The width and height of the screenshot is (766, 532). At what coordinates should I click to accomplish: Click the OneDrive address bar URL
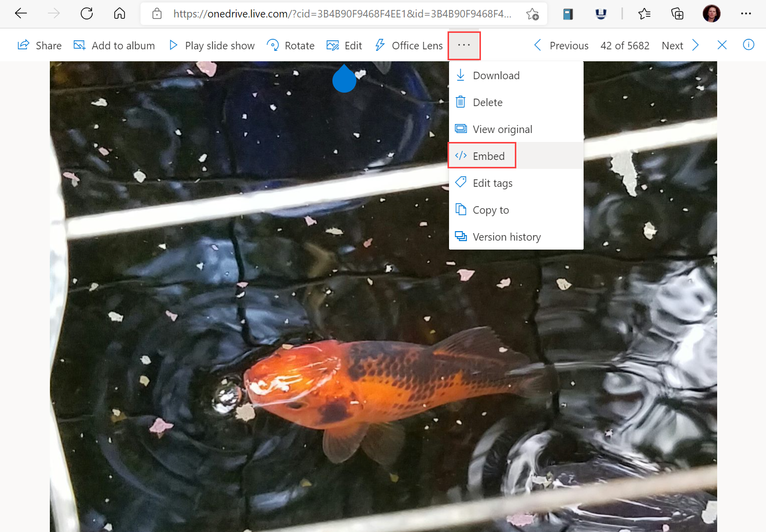coord(342,14)
